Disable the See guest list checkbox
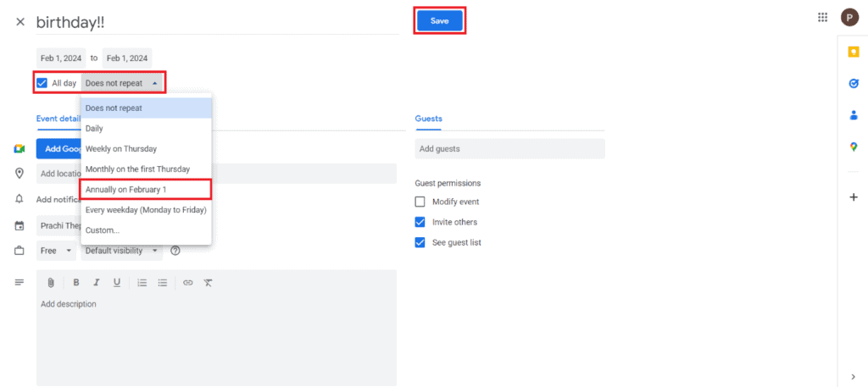Viewport: 868px width, 387px height. pyautogui.click(x=420, y=242)
